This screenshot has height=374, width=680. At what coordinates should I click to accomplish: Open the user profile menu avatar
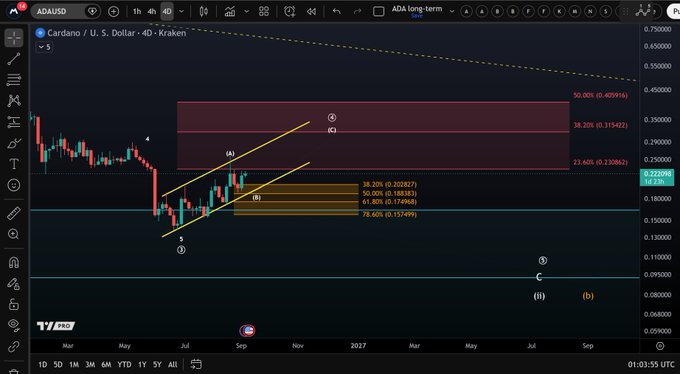pyautogui.click(x=14, y=11)
